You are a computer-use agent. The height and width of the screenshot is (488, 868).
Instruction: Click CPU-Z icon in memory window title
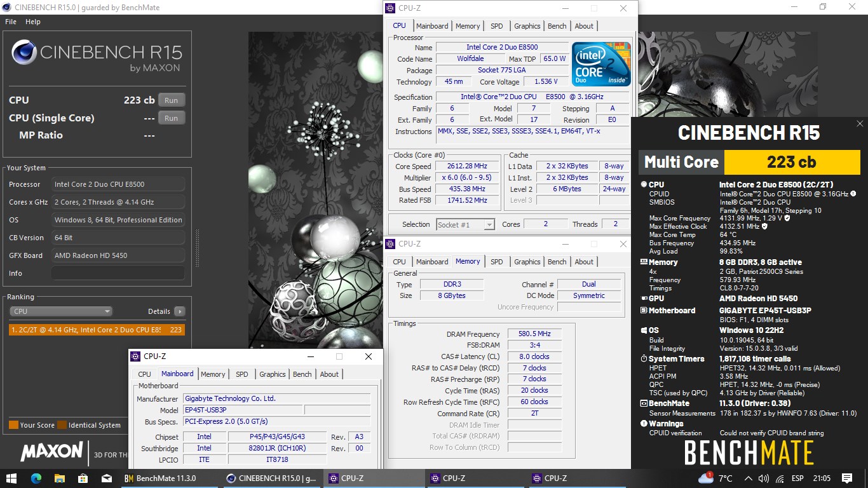pos(391,244)
